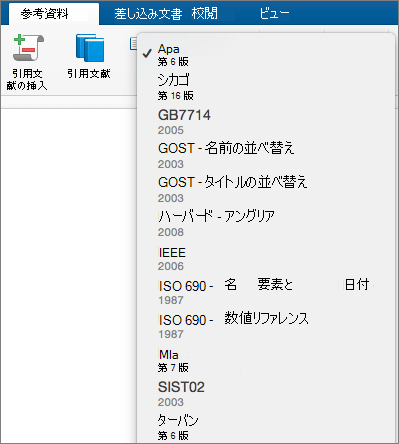Choose ハーバード - アングリア 2008 style
The image size is (399, 444).
tap(266, 223)
